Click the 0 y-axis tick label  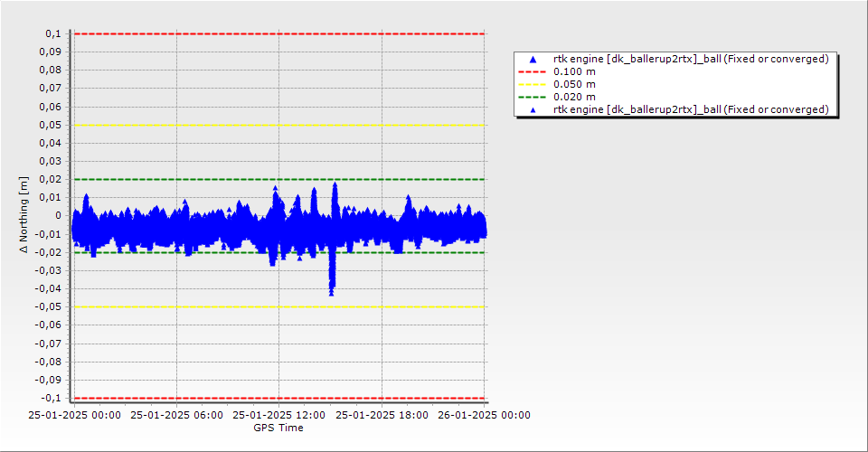[59, 216]
